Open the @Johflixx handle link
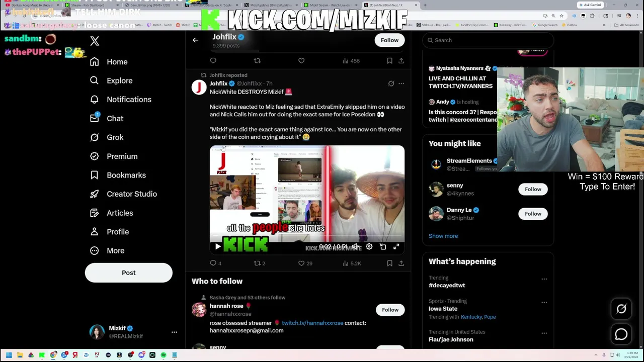644x362 pixels. [250, 83]
